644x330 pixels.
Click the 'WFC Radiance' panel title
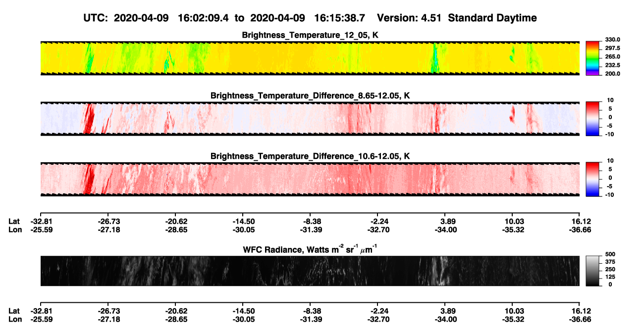(x=310, y=249)
